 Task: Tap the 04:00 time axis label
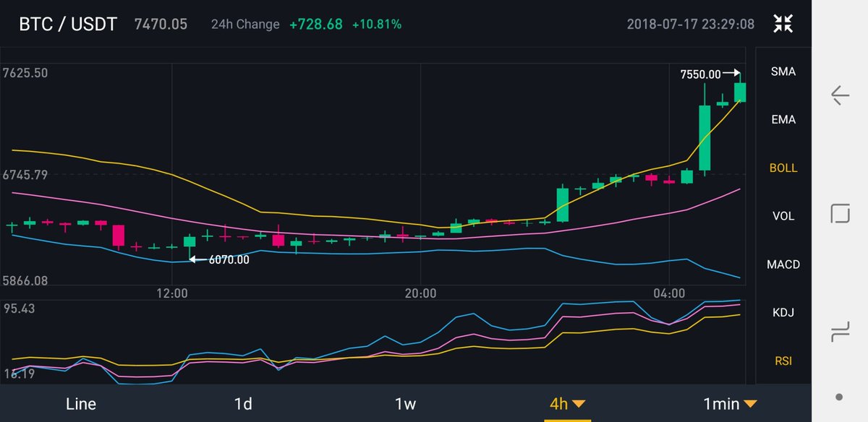pos(669,293)
